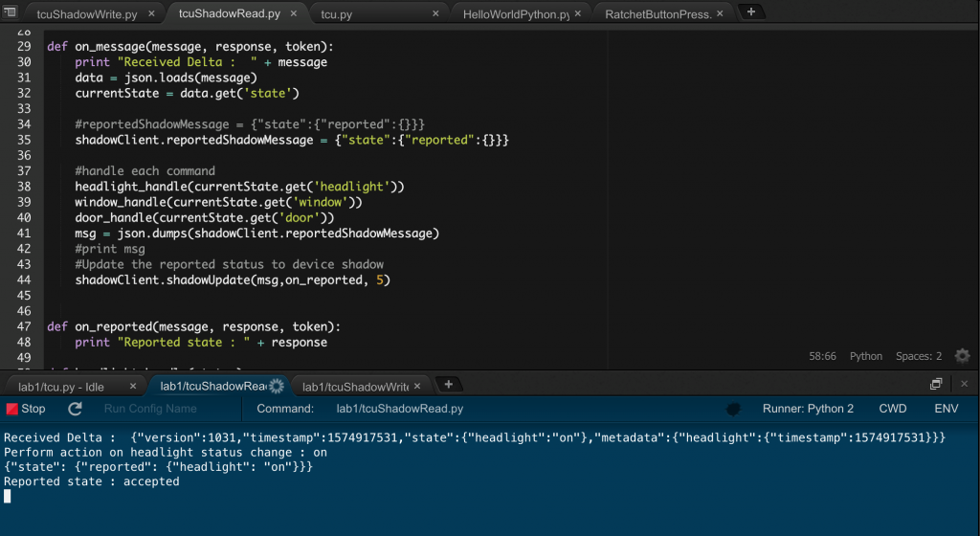Screen dimensions: 980x536
Task: Click 'window_handle' function call in code
Action: point(219,202)
